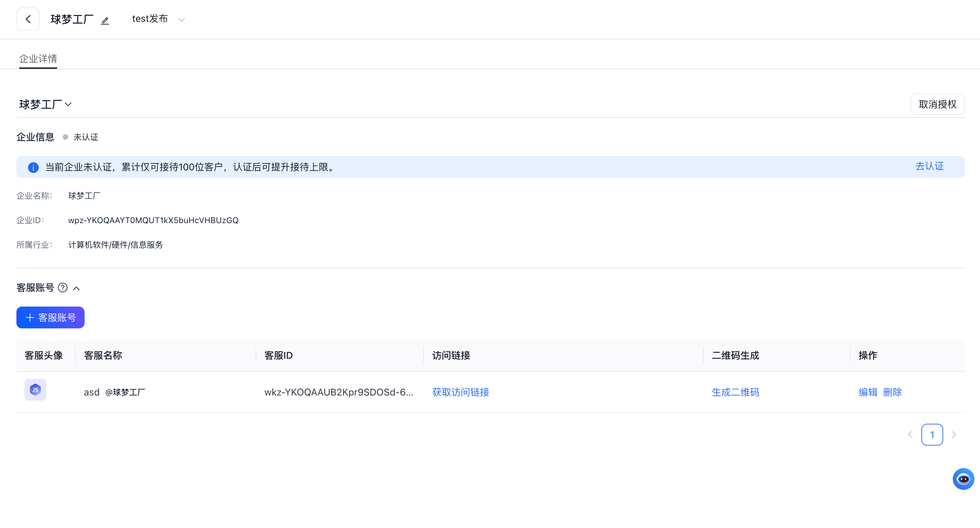Click the info icon in the notice banner
This screenshot has height=528, width=980.
click(33, 167)
